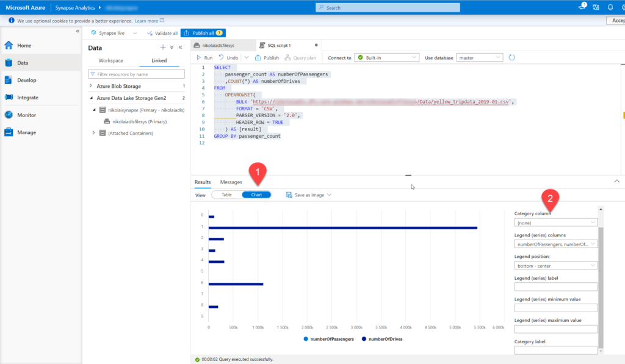This screenshot has height=364, width=625.
Task: Click the nikolaiadlsfilesys container icon
Action: click(x=107, y=121)
